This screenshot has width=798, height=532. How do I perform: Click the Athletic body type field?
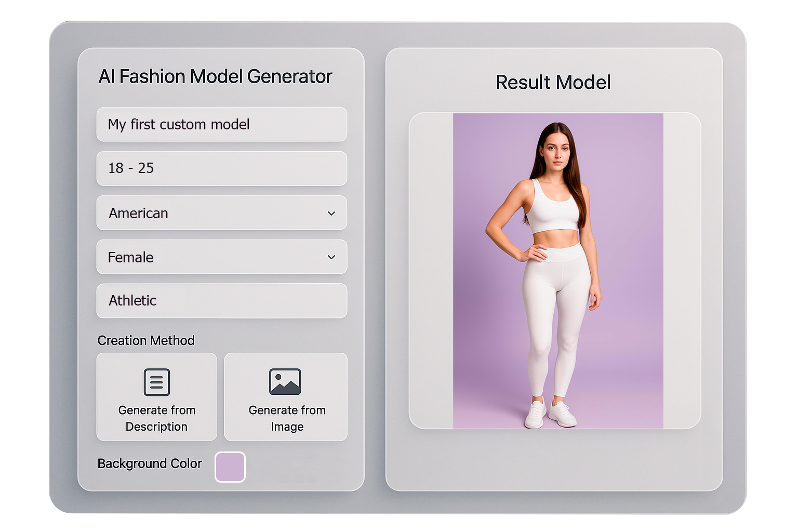point(222,300)
